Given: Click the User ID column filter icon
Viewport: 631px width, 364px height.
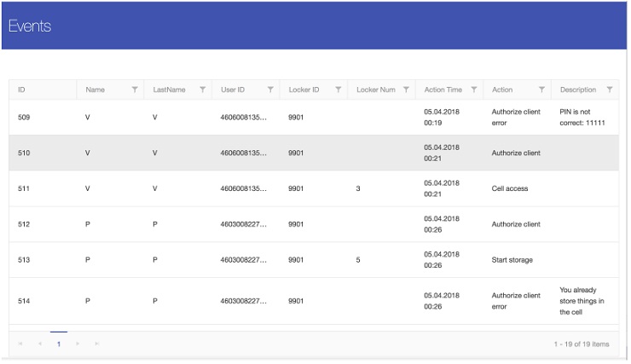Looking at the screenshot, I should coord(270,90).
